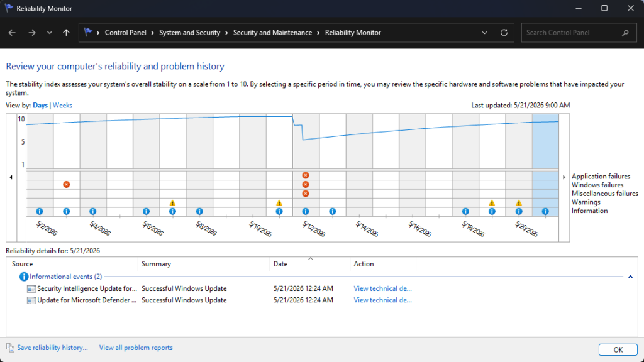
Task: Move the chart right to later dates
Action: point(564,177)
